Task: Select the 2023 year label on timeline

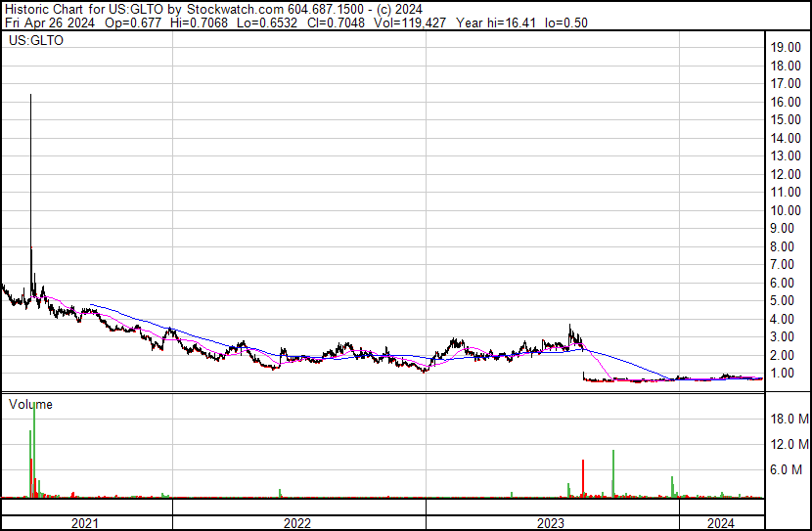Action: coord(551,523)
